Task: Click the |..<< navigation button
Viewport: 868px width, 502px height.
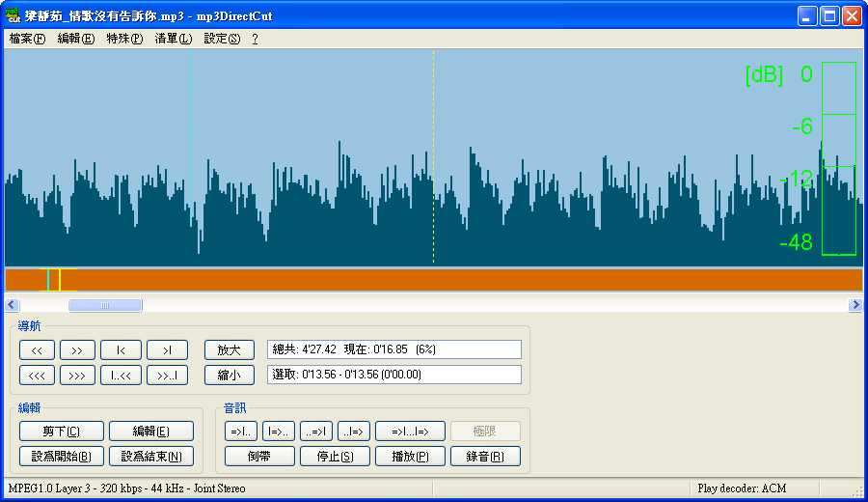Action: pos(121,376)
